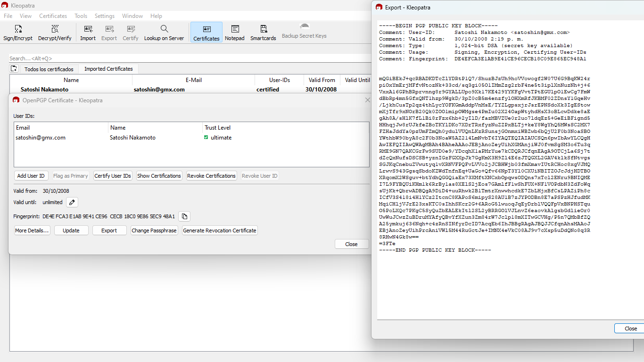Image resolution: width=644 pixels, height=362 pixels.
Task: Edit the Valid until expiry date
Action: 72,202
